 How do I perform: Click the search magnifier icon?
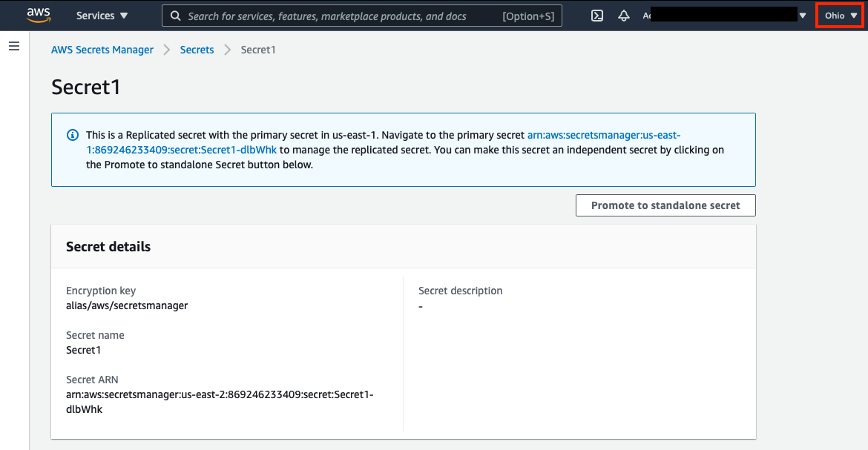click(x=176, y=16)
